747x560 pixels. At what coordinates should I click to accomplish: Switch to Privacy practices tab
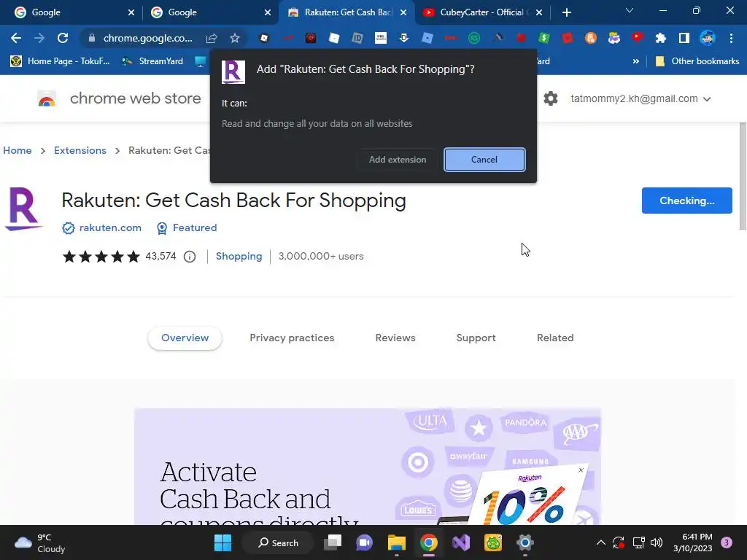pos(292,338)
